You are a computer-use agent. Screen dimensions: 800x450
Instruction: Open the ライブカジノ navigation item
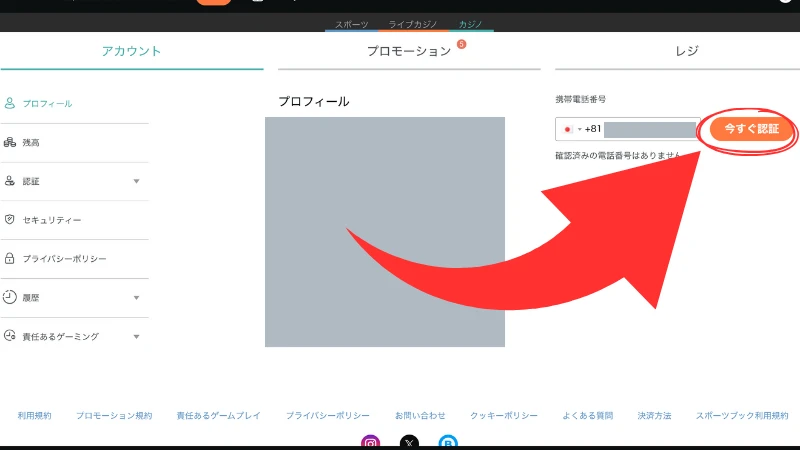point(413,24)
